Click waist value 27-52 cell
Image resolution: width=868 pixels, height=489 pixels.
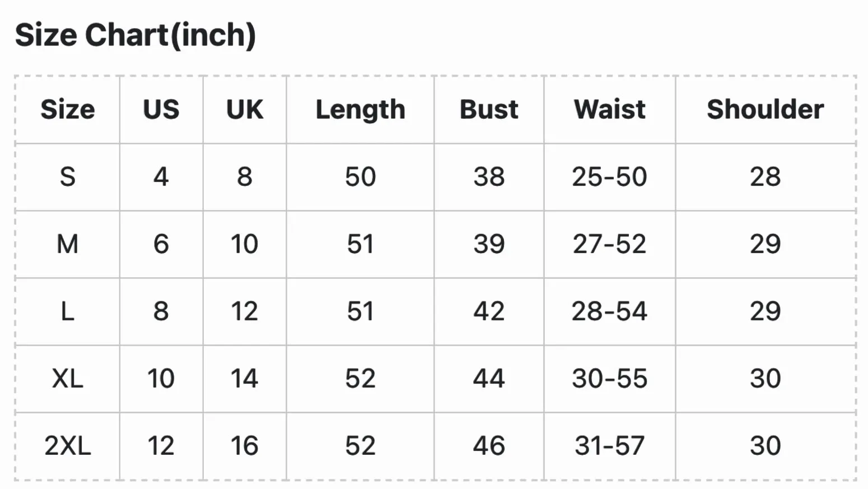tap(610, 244)
